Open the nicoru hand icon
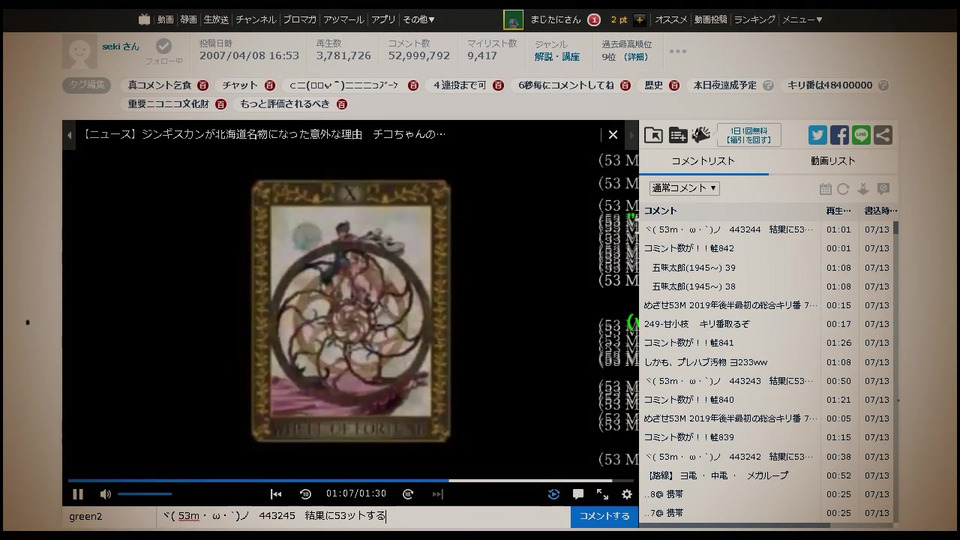 pos(701,135)
